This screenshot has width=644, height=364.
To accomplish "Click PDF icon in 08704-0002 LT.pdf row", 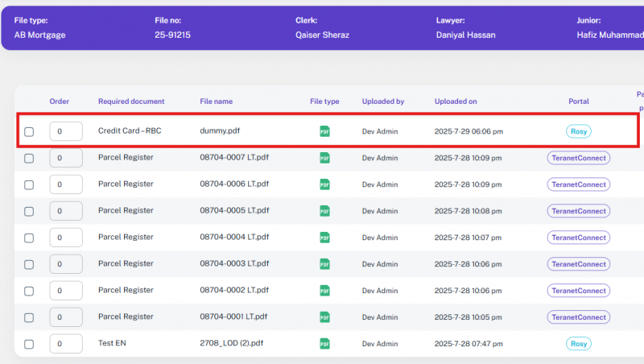I will (x=324, y=291).
